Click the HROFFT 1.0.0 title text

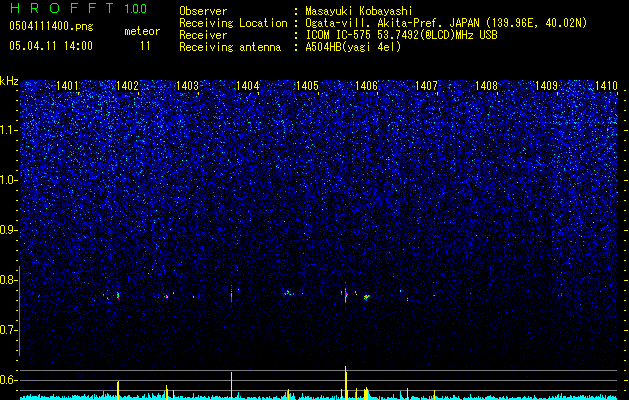tap(79, 8)
